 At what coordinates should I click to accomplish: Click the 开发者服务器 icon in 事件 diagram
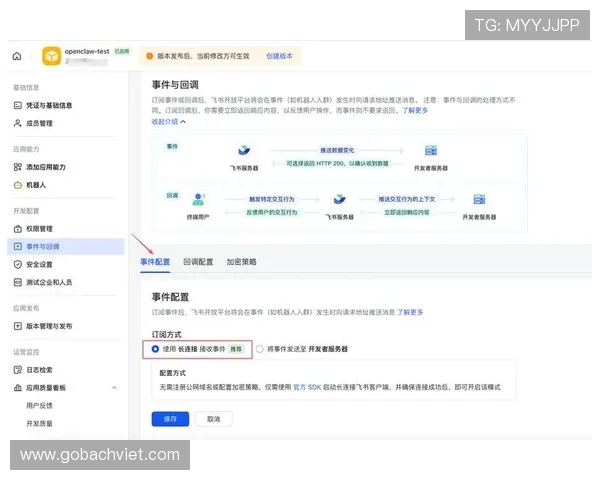coord(431,150)
